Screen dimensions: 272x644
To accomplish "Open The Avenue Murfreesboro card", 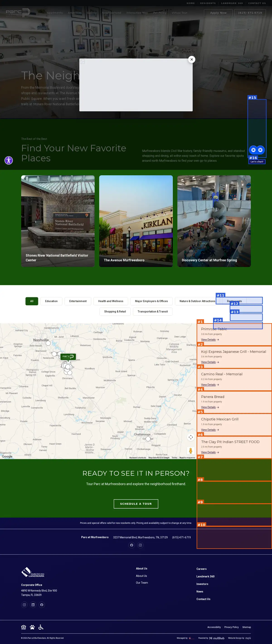I will pos(136,221).
